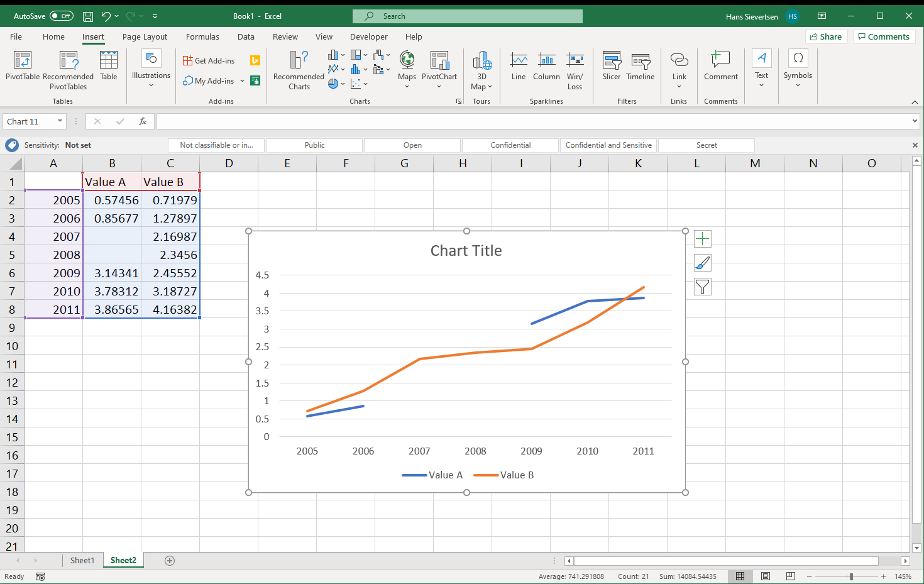Screen dimensions: 924x584
Task: Click the Search box in title bar
Action: click(x=468, y=16)
